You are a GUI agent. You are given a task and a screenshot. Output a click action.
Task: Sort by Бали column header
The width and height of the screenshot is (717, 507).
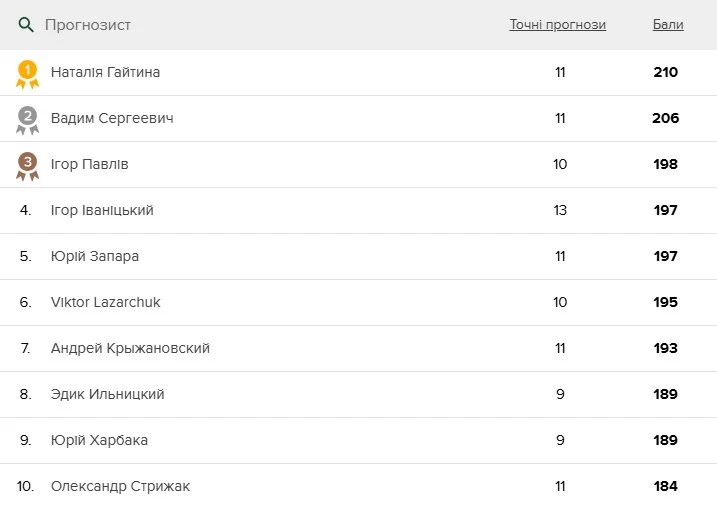(668, 25)
